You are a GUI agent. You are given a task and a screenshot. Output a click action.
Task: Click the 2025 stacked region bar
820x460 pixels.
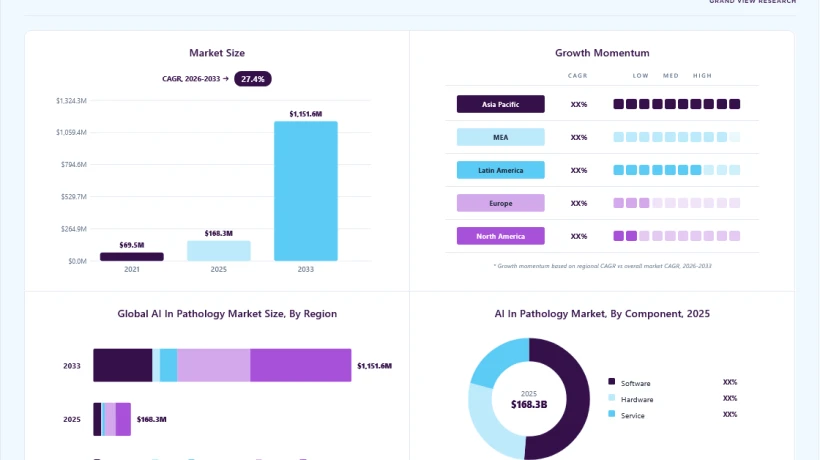click(112, 419)
